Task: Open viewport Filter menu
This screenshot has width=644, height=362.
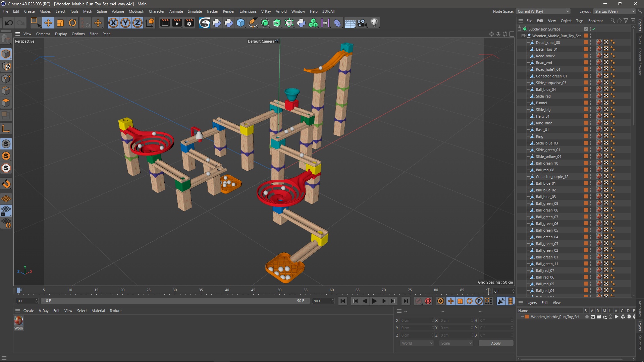Action: [93, 34]
